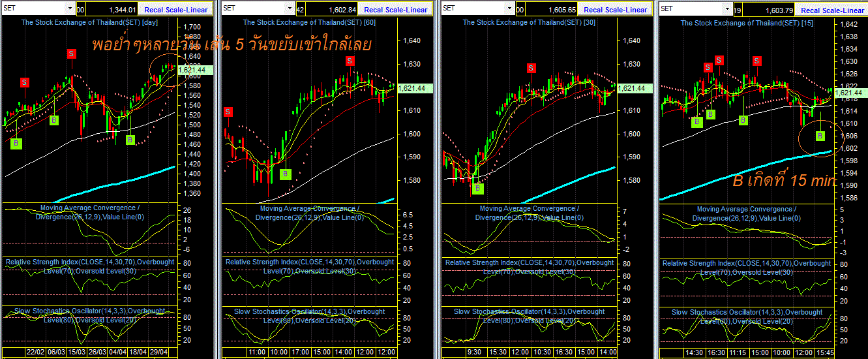Click the Slow Stochastics Oscillator label in the 60-minute chart
Image resolution: width=868 pixels, height=359 pixels.
tap(309, 316)
